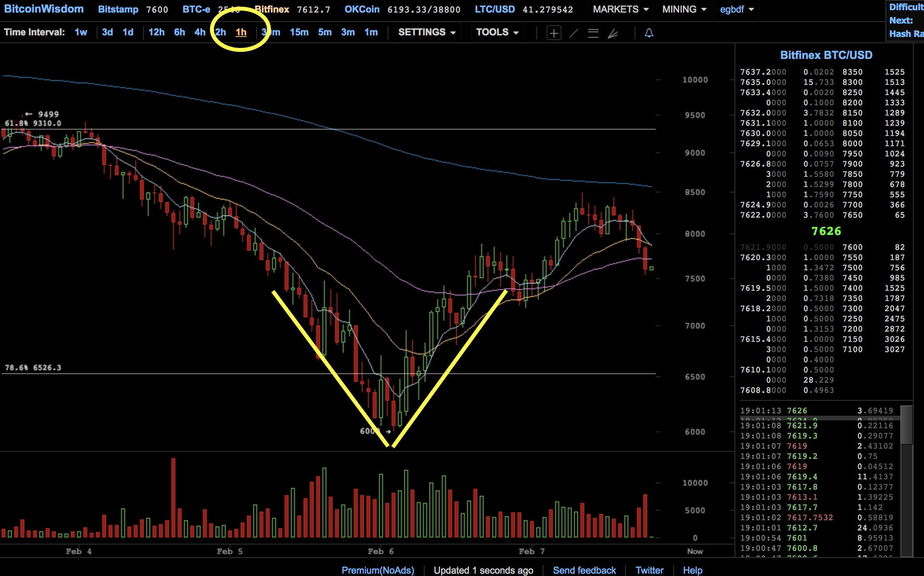The image size is (924, 576).
Task: Click Send feedback link
Action: pyautogui.click(x=584, y=570)
